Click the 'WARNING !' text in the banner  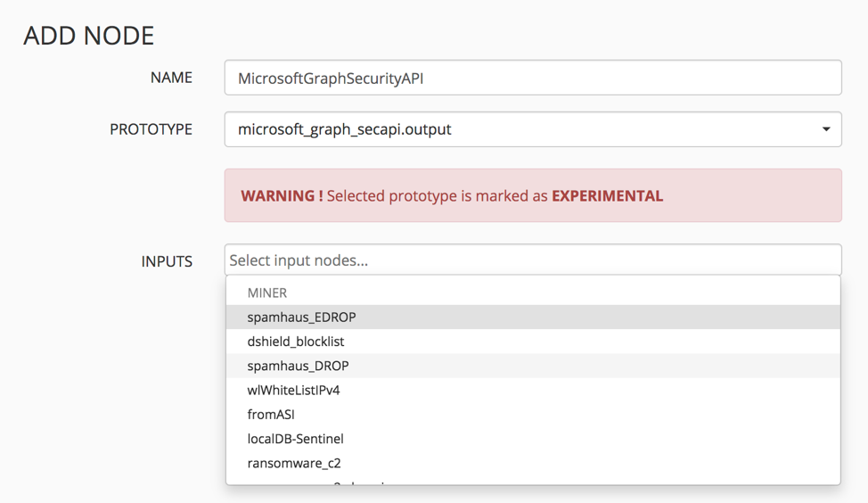(x=282, y=196)
